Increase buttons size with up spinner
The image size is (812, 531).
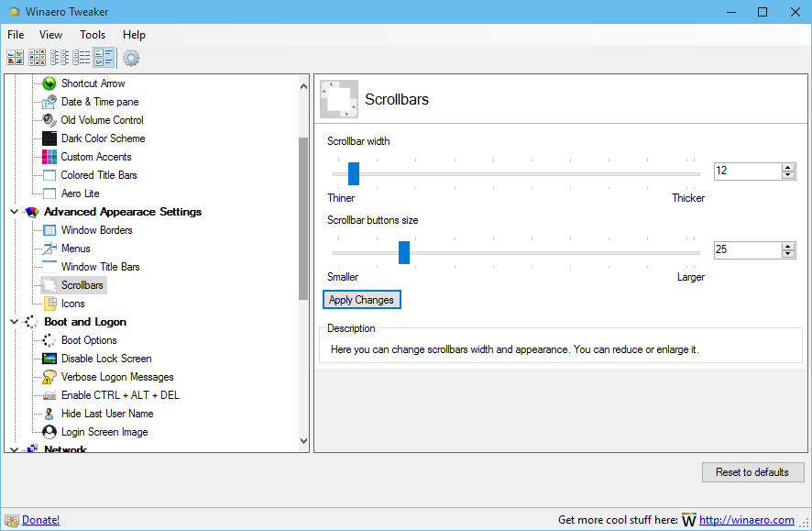pyautogui.click(x=788, y=246)
